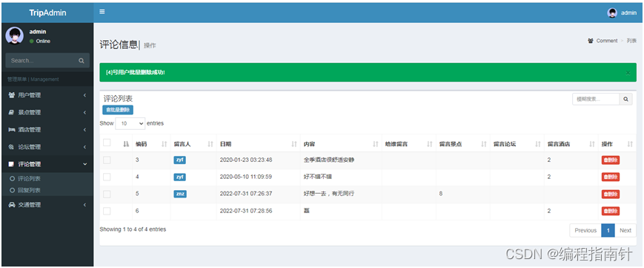Open the 景点管理 menu
Viewport: 644px width, 268px height.
[47, 112]
